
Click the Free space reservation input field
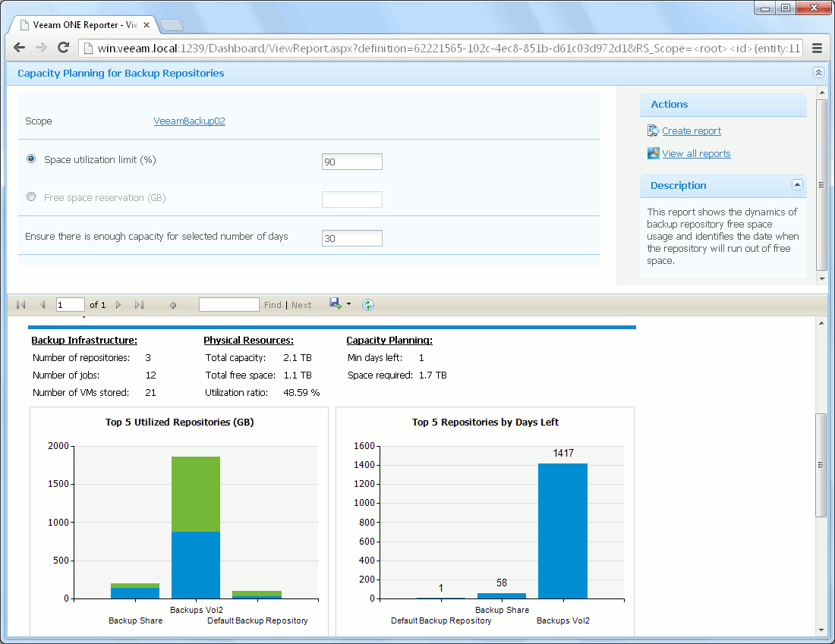click(352, 199)
